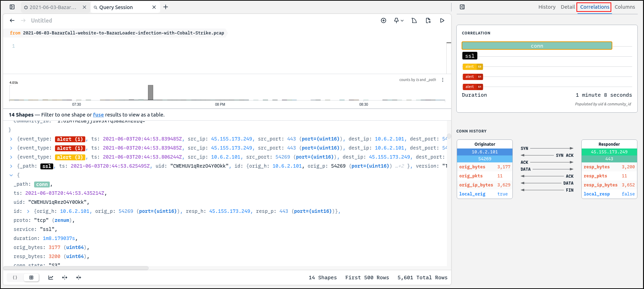Expand the alert (3) event row
Screen dimensions: 644x289
pyautogui.click(x=11, y=157)
